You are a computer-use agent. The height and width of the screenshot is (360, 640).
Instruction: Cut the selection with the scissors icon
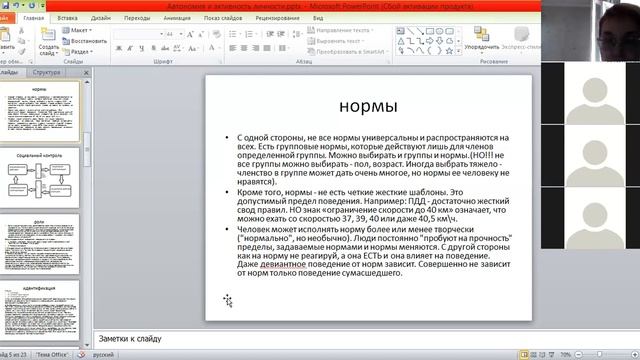tap(21, 31)
